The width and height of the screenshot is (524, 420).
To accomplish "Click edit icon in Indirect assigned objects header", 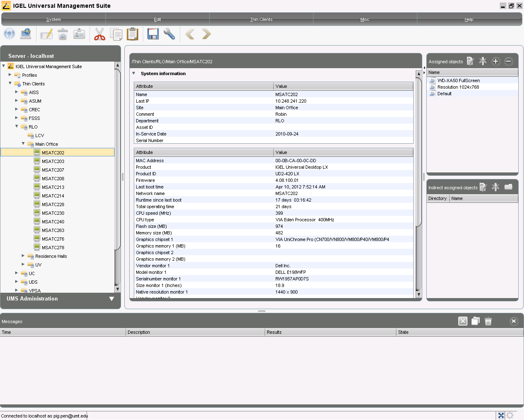I will (x=483, y=187).
